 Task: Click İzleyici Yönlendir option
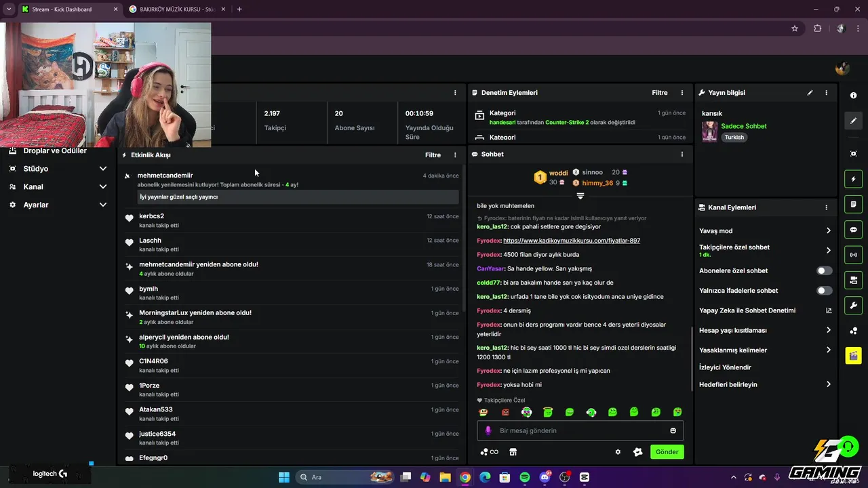pos(725,367)
